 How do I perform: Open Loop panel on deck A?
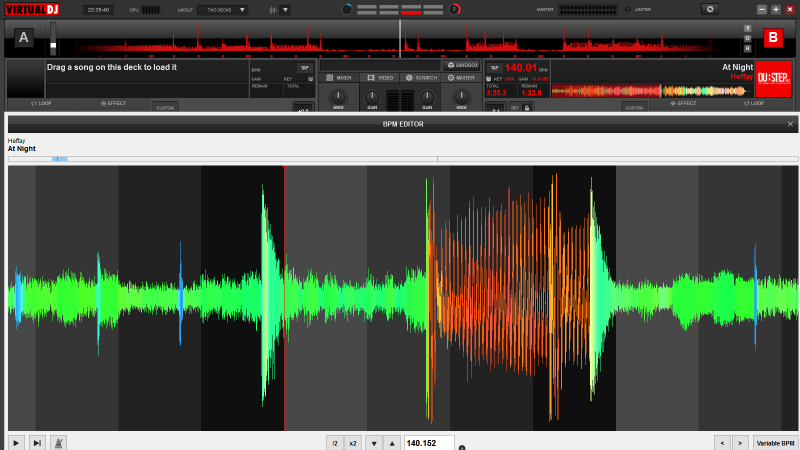coord(41,103)
